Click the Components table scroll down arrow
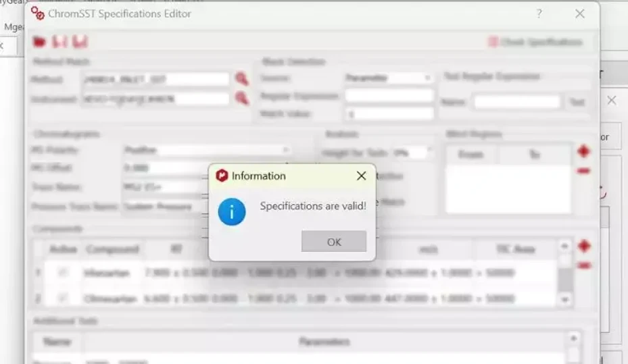This screenshot has width=628, height=364. (x=564, y=300)
